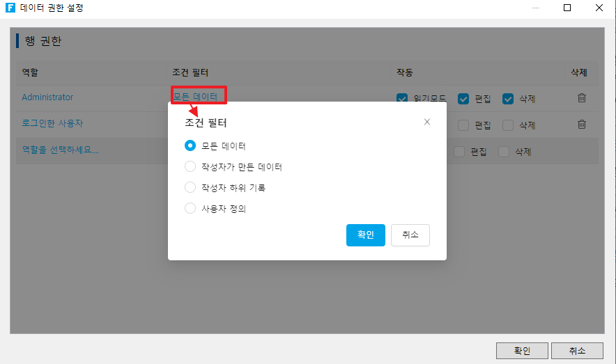Delete the Administrator row with trash icon
Viewport: 616px width, 364px height.
point(582,98)
